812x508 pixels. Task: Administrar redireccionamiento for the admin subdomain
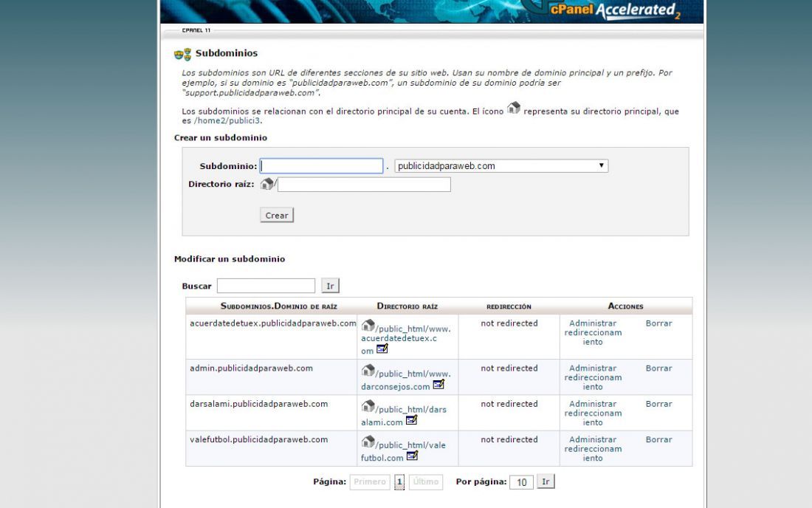click(593, 377)
